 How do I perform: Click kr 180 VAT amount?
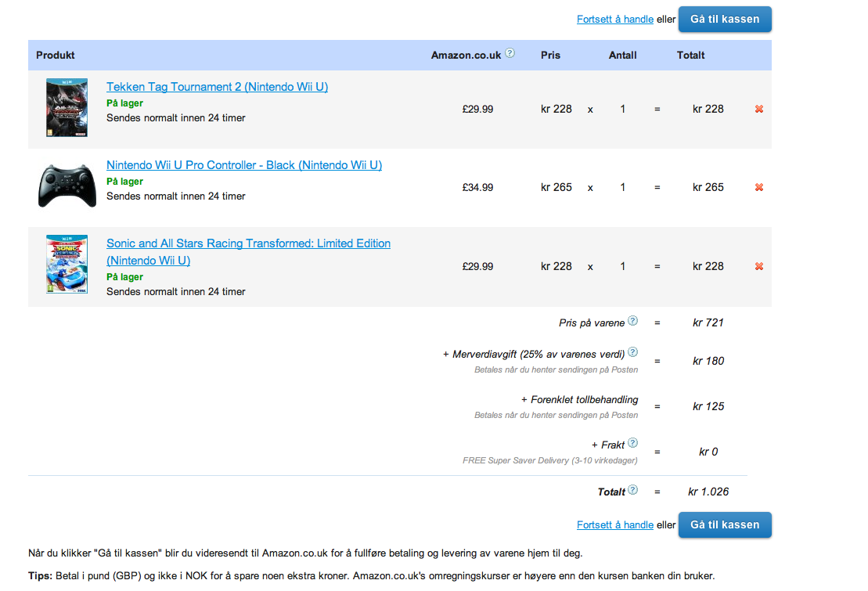[708, 361]
